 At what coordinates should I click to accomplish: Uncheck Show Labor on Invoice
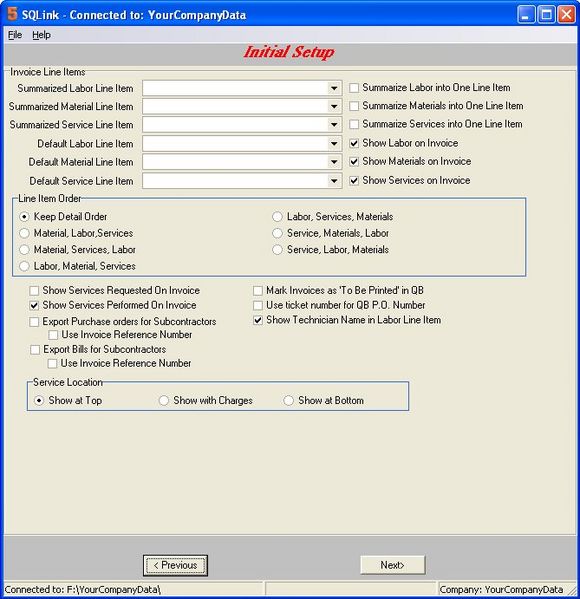click(354, 143)
